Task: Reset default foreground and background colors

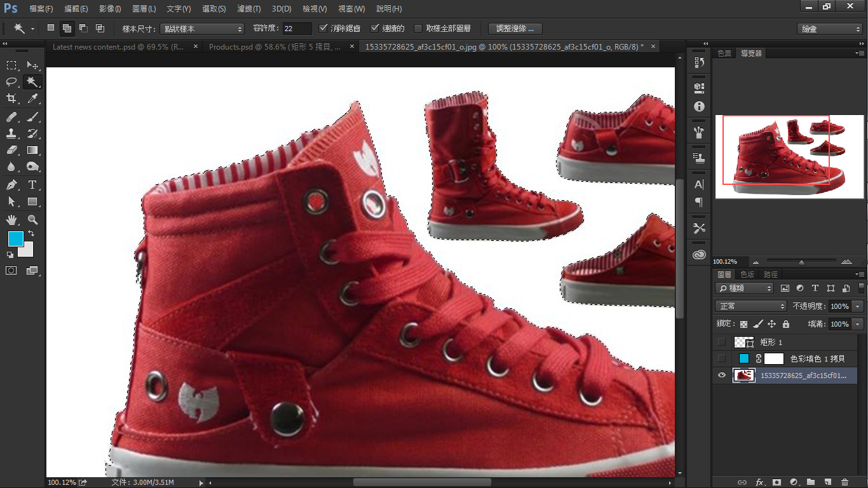Action: (x=10, y=255)
